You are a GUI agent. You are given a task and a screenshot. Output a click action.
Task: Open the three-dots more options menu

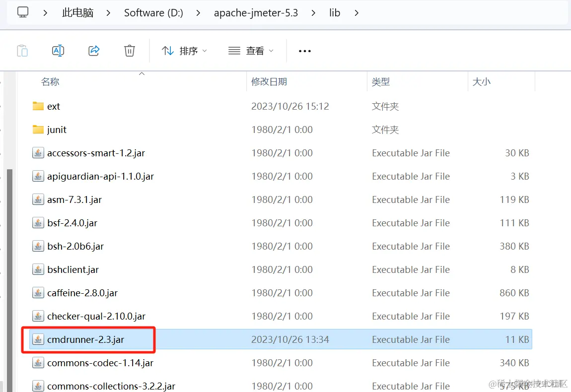pos(305,51)
